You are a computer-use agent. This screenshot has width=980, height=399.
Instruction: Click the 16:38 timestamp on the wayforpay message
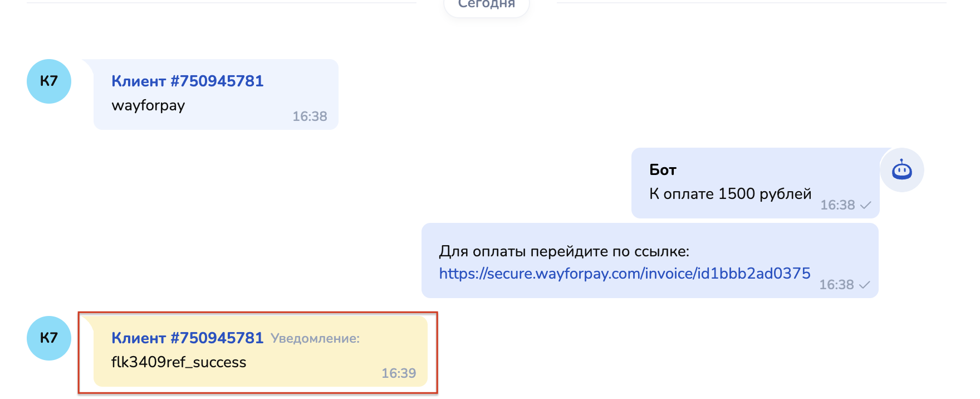coord(310,116)
